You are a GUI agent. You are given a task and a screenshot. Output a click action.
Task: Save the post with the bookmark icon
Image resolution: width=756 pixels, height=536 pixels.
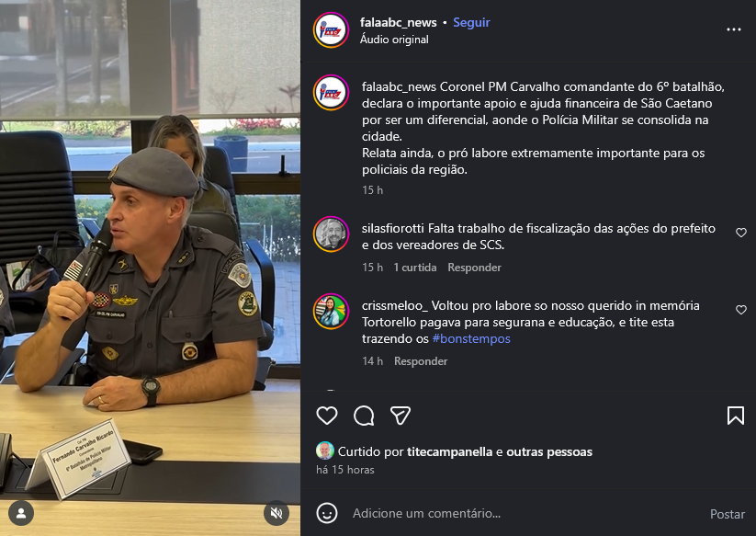pos(735,416)
